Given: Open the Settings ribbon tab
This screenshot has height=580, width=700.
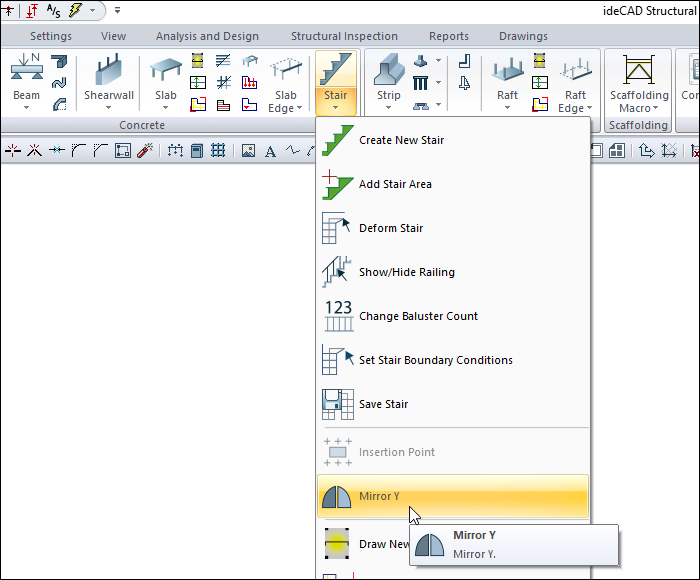Looking at the screenshot, I should tap(50, 36).
